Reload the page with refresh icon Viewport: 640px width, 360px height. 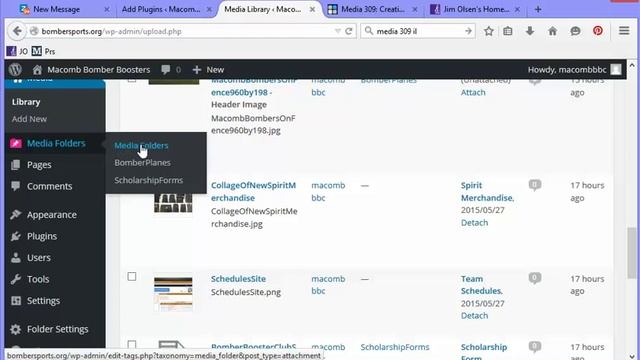click(349, 31)
